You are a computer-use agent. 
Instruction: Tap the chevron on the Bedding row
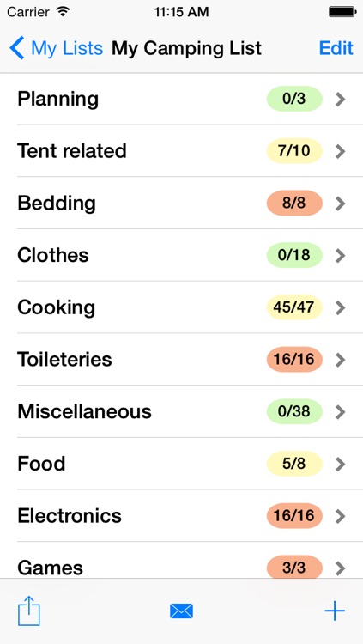tap(340, 204)
